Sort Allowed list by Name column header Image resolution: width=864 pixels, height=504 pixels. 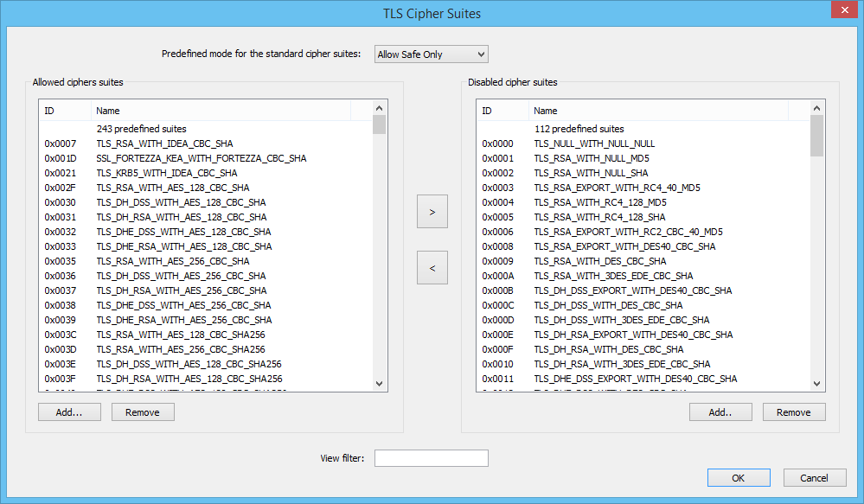(221, 111)
